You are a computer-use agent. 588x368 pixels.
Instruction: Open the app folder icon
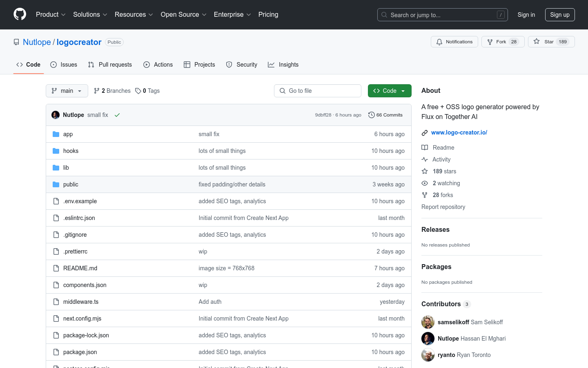[56, 134]
